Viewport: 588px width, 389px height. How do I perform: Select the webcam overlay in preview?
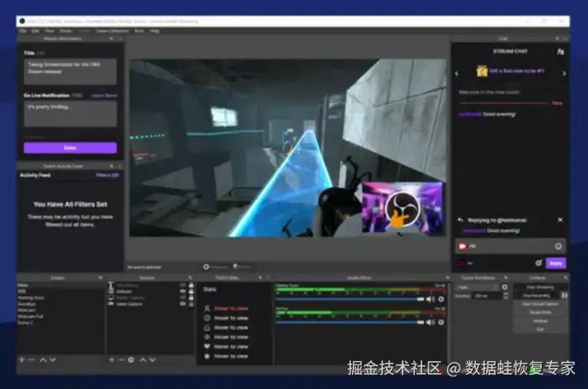(402, 208)
